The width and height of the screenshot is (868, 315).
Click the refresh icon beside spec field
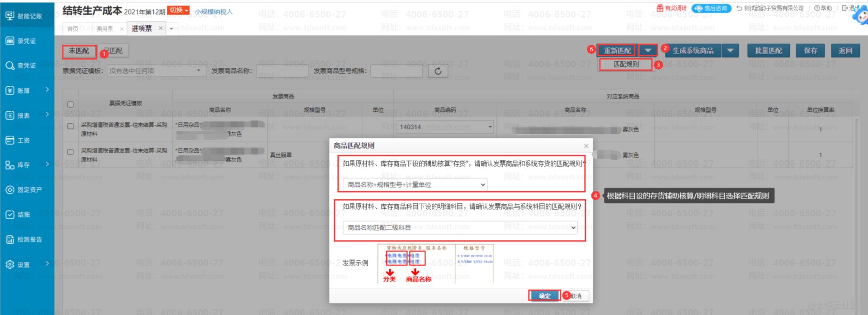[x=438, y=71]
